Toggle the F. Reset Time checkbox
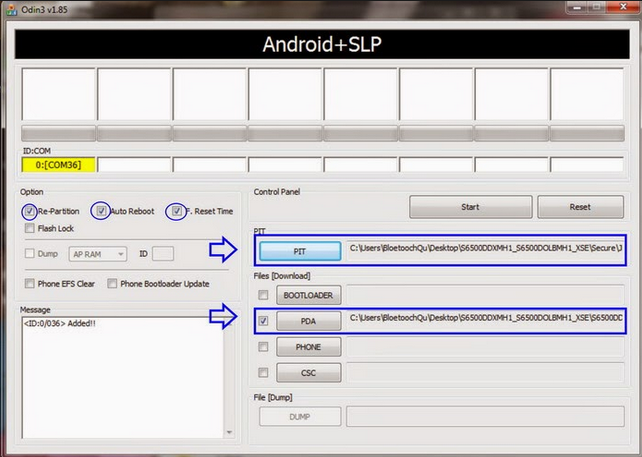This screenshot has width=642, height=457. coord(176,211)
